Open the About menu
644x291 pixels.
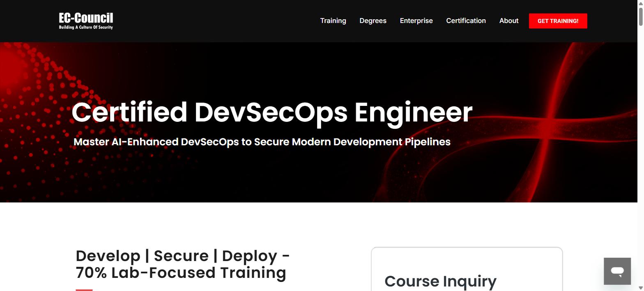coord(509,21)
